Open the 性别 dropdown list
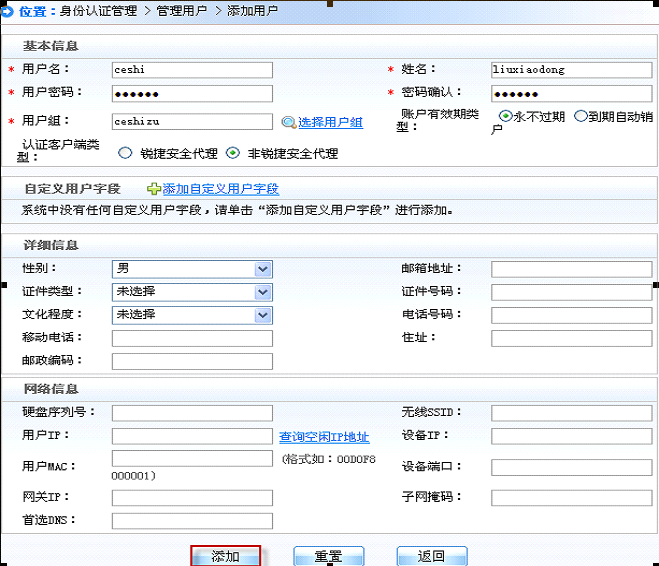 [263, 269]
